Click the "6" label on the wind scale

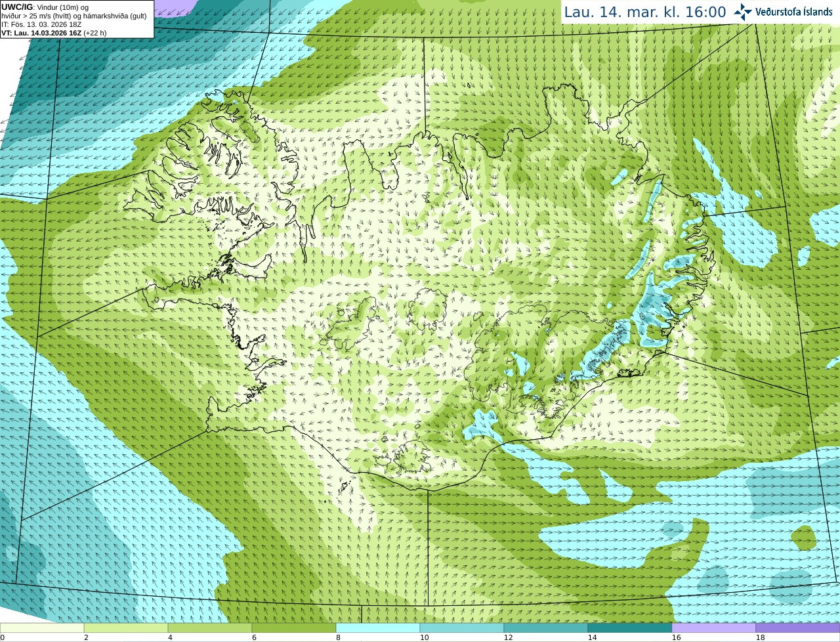click(x=254, y=637)
